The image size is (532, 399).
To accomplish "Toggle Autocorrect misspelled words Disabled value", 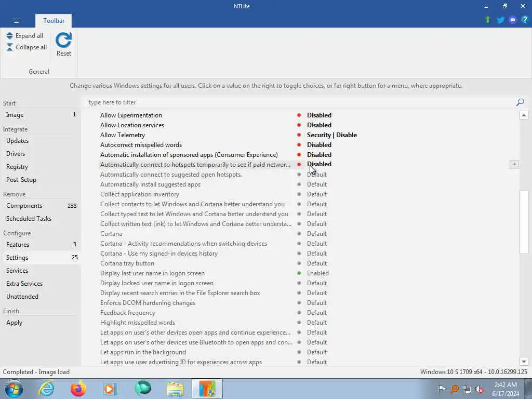I will pyautogui.click(x=319, y=144).
